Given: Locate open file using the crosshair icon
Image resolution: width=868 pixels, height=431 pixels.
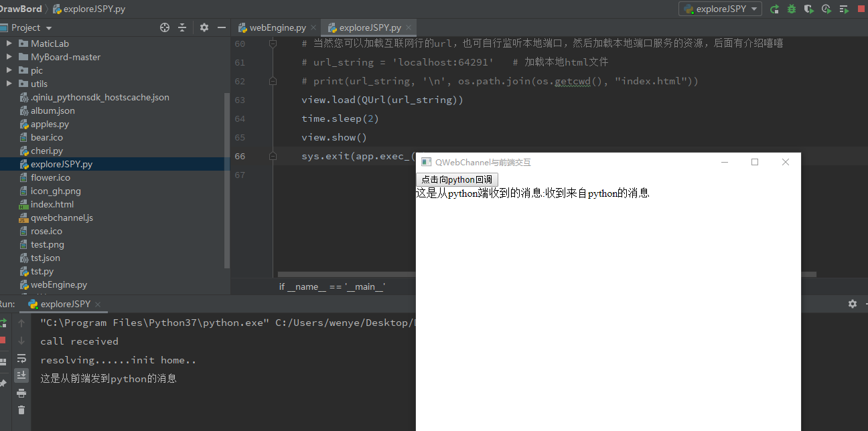Looking at the screenshot, I should [x=164, y=27].
